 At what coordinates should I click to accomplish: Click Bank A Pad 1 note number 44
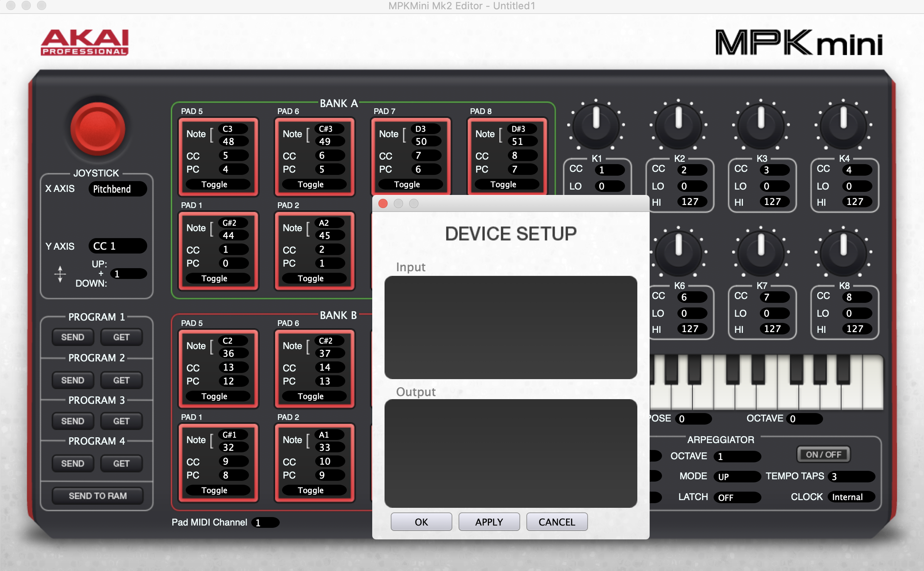pos(233,235)
